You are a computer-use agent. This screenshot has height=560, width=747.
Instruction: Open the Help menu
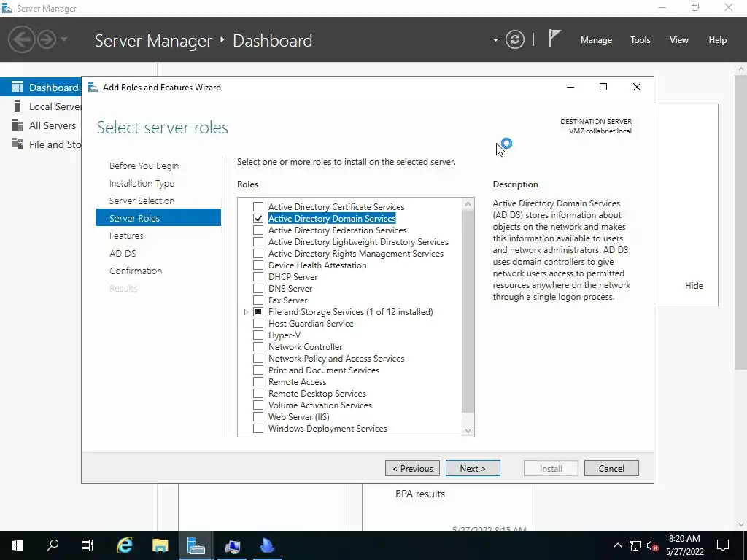[718, 40]
